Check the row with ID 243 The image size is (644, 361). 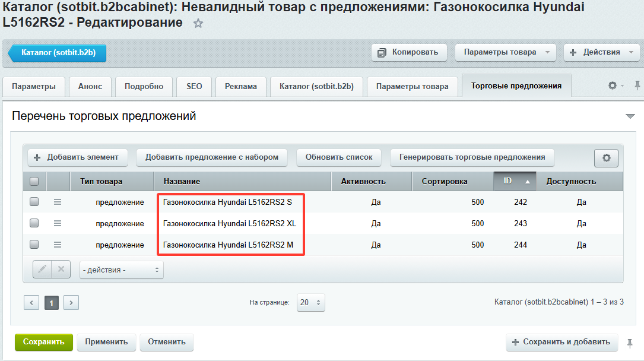pos(34,223)
